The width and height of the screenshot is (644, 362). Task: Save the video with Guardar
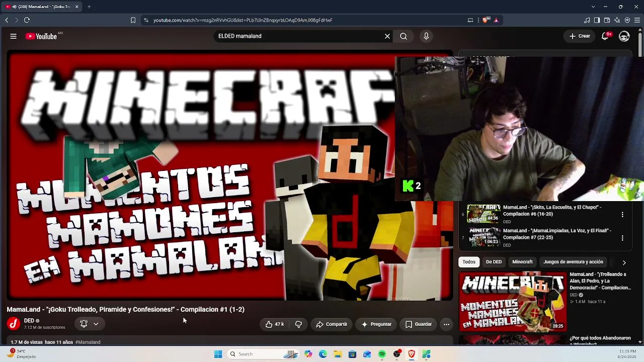[x=419, y=324]
